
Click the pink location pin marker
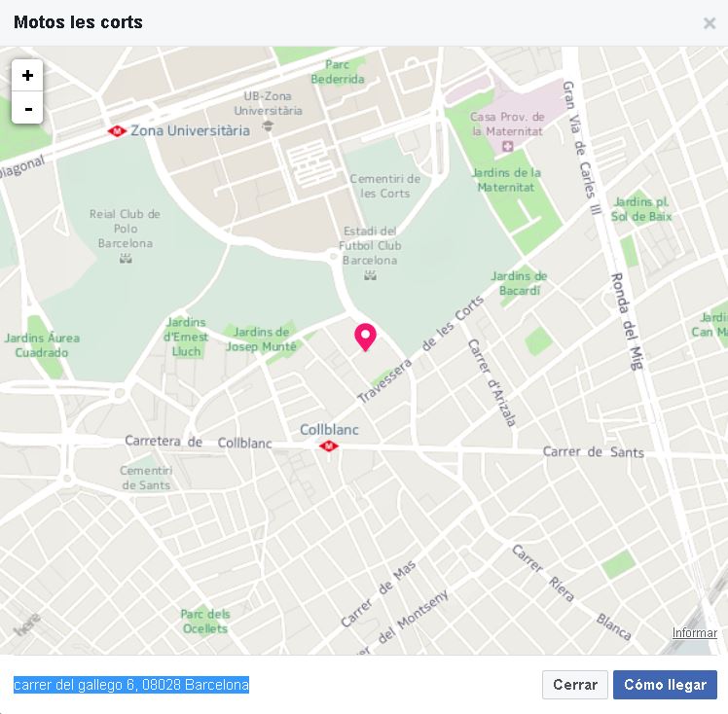pos(365,337)
